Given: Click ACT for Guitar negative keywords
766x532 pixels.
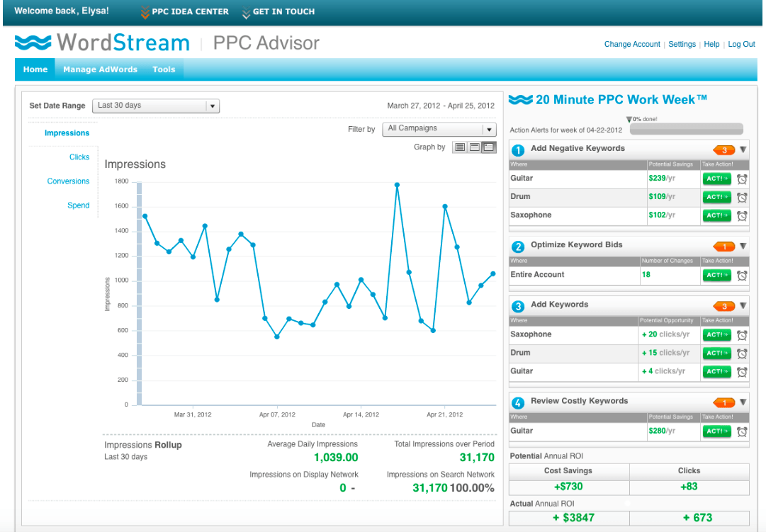Looking at the screenshot, I should coord(716,179).
